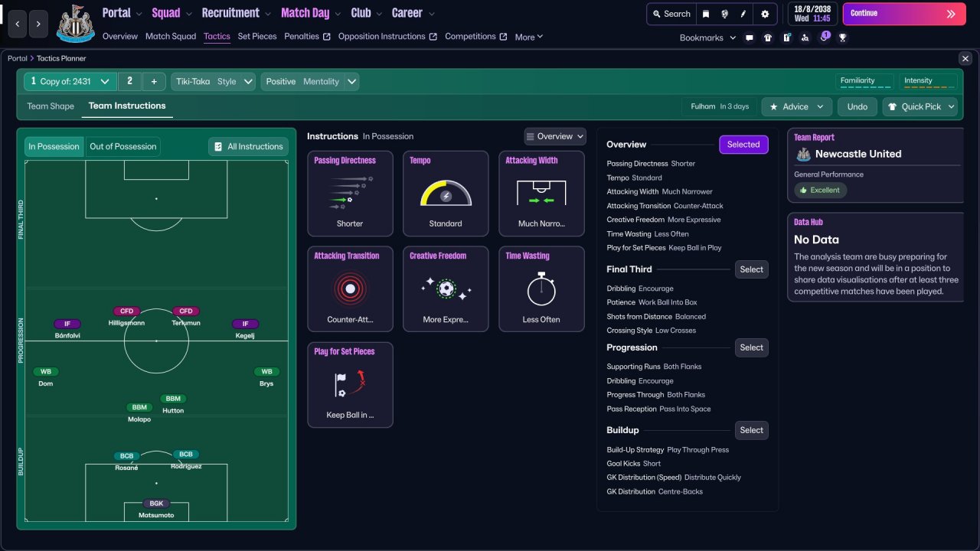980x551 pixels.
Task: Click Select for Buildup instructions
Action: point(751,430)
